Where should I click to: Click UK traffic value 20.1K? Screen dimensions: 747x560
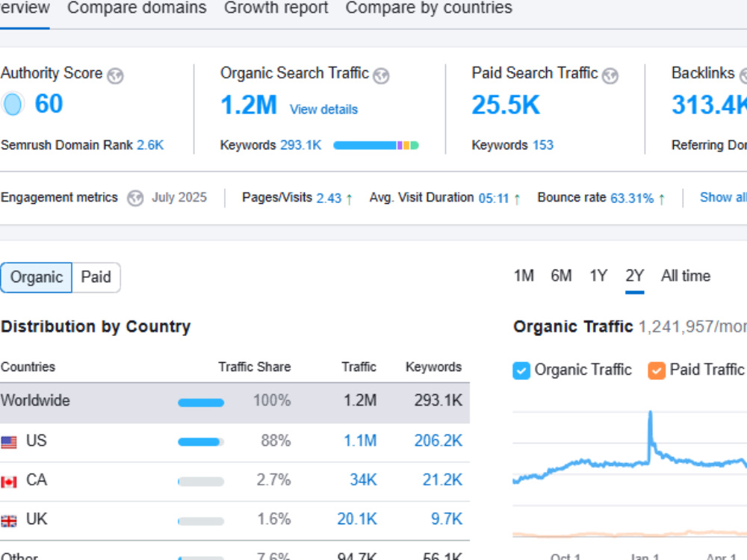click(x=357, y=519)
